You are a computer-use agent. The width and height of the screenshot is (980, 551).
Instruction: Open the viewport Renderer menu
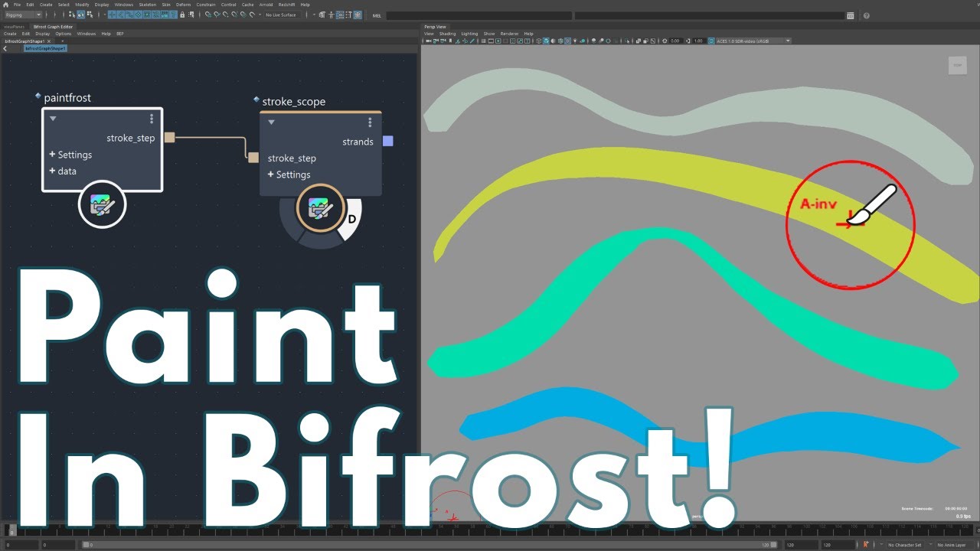509,34
